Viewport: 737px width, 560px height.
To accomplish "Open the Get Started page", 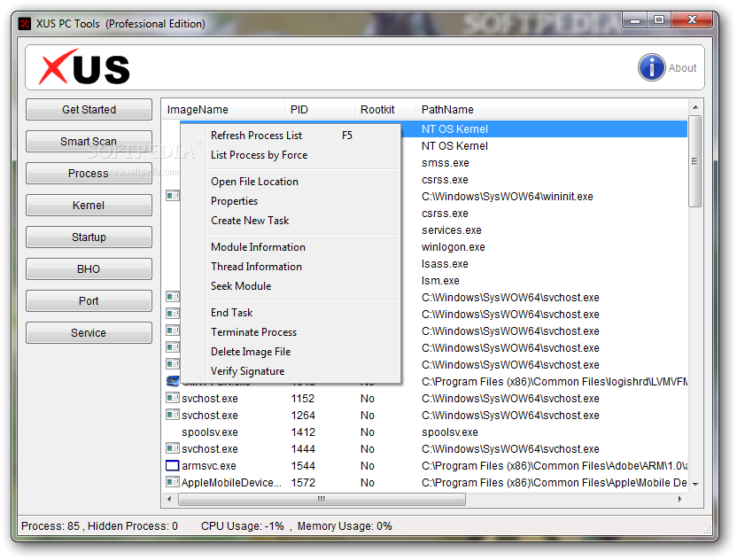I will click(89, 110).
